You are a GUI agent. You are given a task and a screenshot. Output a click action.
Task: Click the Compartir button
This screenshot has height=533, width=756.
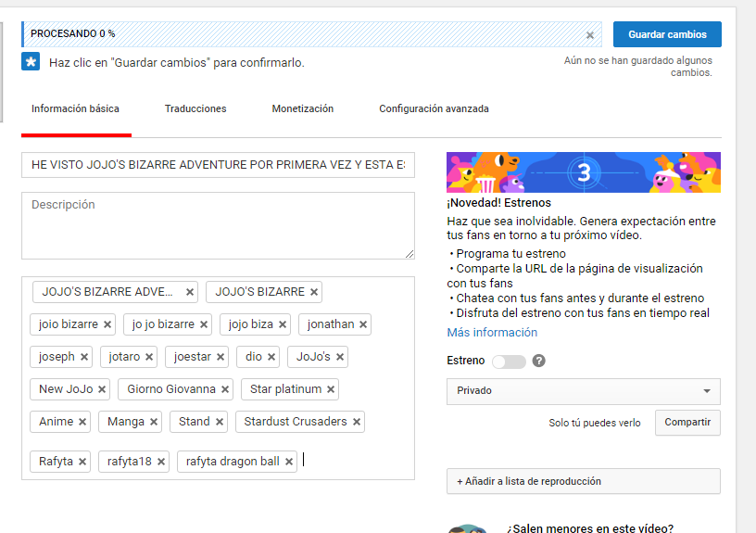tap(687, 423)
